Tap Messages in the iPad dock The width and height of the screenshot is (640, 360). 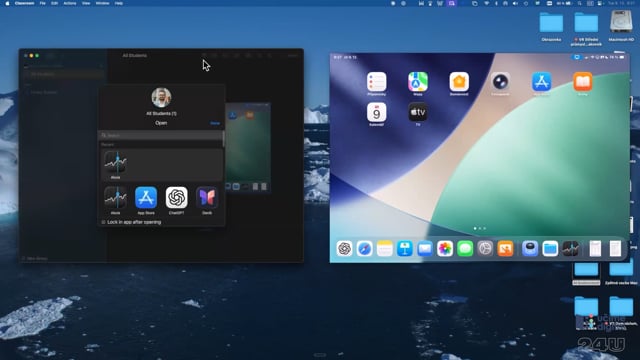pos(465,249)
